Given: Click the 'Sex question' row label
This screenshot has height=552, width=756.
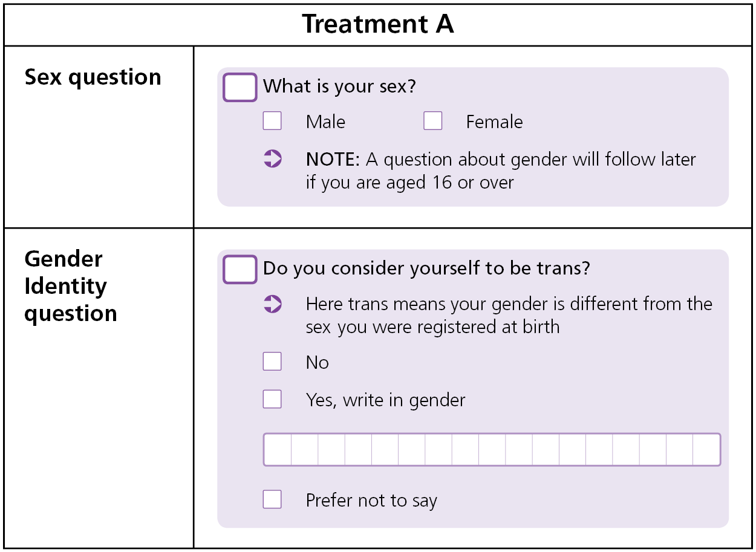Looking at the screenshot, I should click(93, 77).
